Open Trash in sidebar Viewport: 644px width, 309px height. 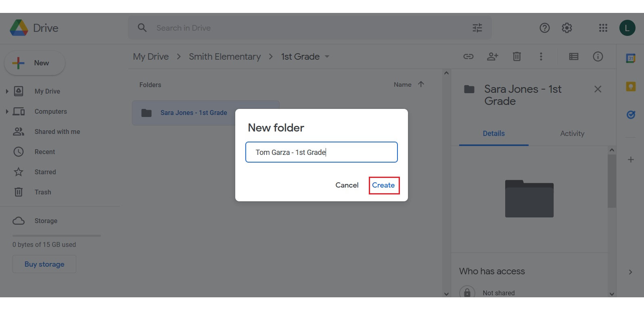(x=43, y=192)
